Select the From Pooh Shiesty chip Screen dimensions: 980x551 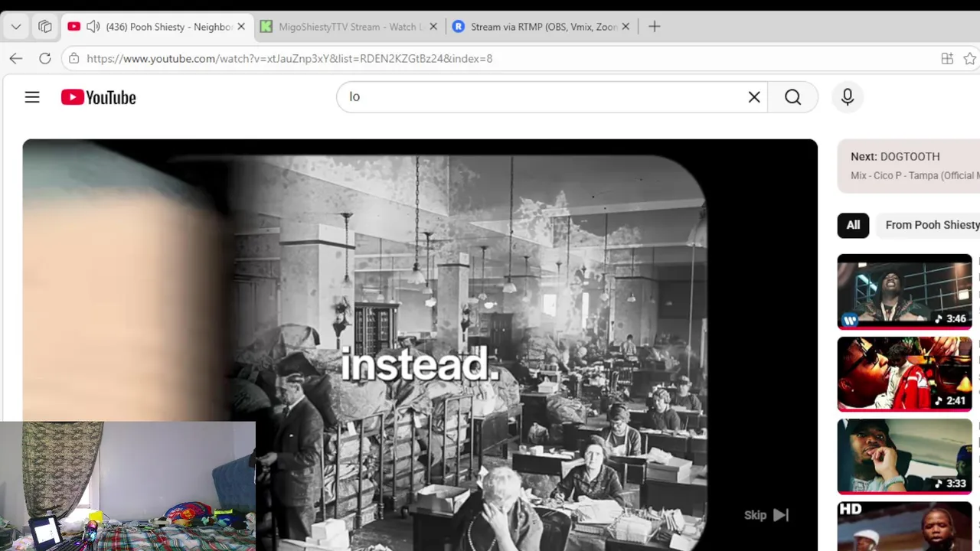coord(929,225)
